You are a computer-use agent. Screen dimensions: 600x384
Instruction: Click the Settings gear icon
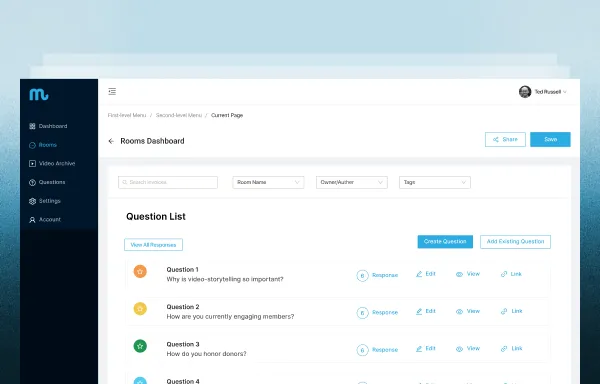click(x=32, y=201)
